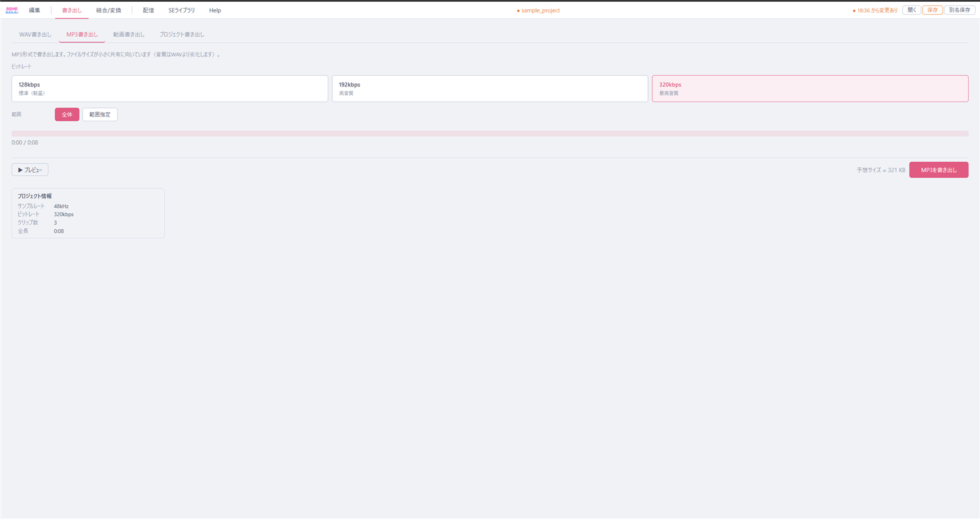Click the 別名保存 button
The height and width of the screenshot is (519, 980).
(959, 10)
